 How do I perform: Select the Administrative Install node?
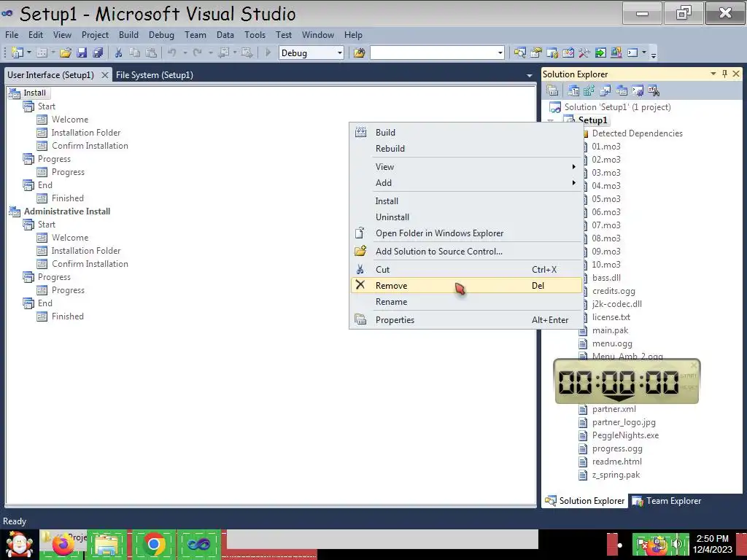point(67,211)
